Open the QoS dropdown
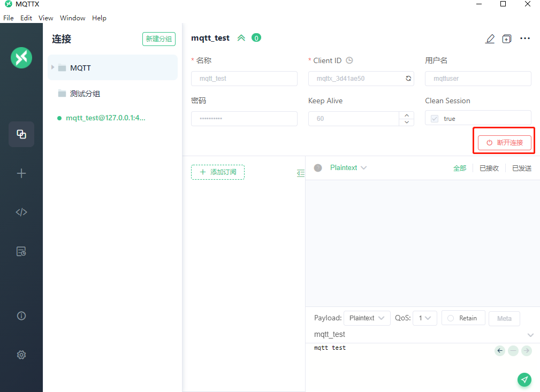Viewport: 540px width, 392px height. 425,318
